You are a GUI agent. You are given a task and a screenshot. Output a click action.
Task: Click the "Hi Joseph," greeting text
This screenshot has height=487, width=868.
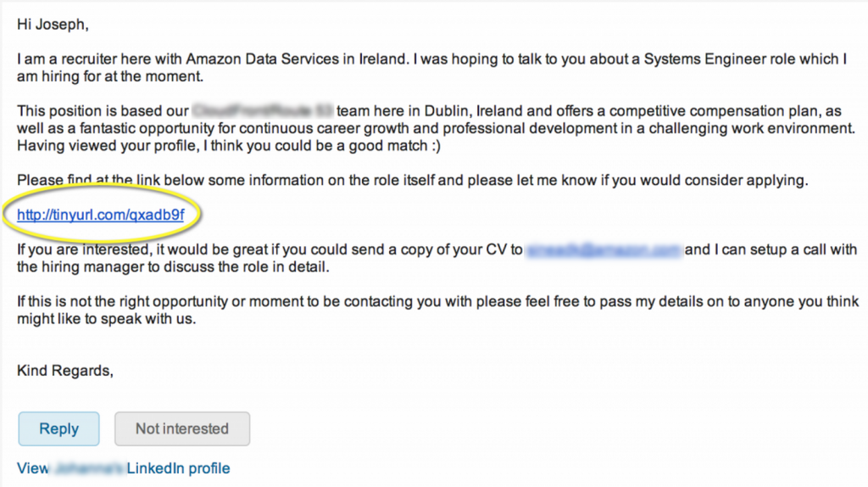[x=52, y=25]
